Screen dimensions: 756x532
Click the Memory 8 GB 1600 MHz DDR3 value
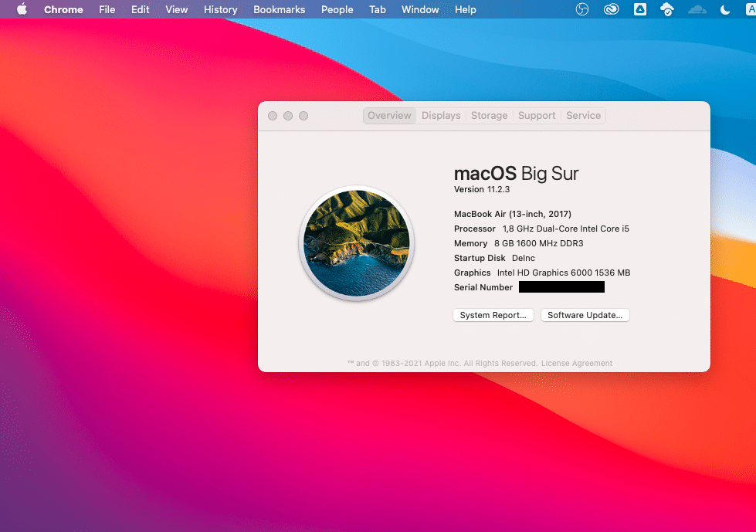click(x=538, y=243)
